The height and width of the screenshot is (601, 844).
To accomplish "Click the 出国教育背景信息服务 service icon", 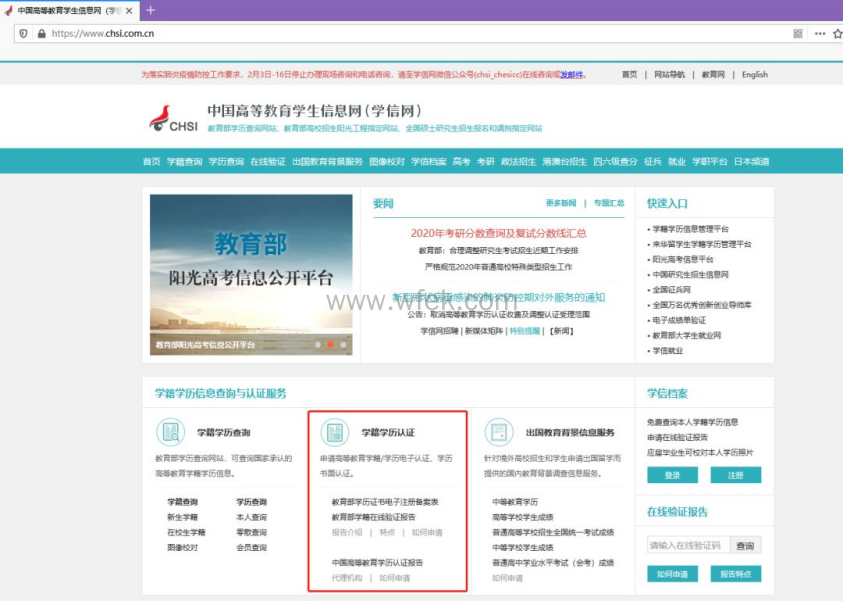I will point(498,433).
